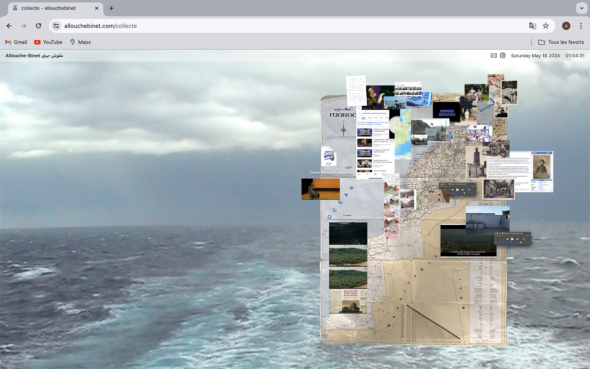
Task: Open the Chrome profile avatar
Action: pyautogui.click(x=566, y=26)
